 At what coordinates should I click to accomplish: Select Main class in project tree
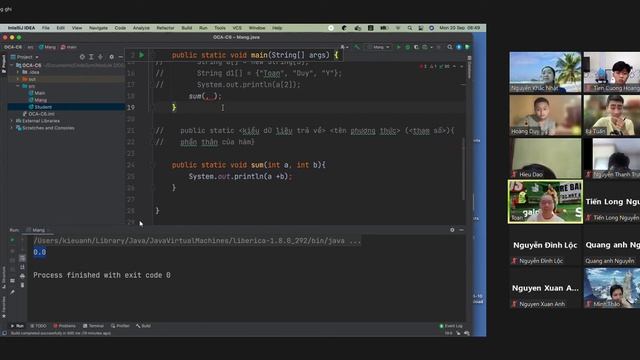coord(37,93)
